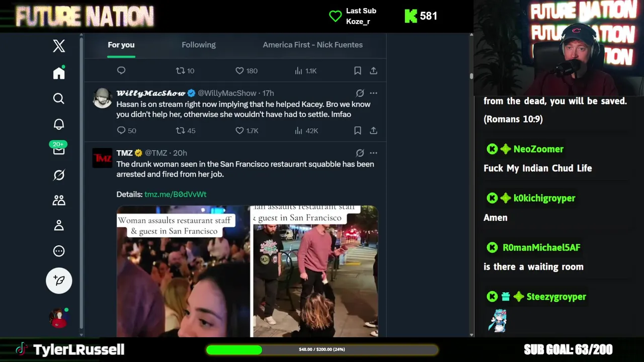Share the post with 1.1K views
This screenshot has height=362, width=644.
click(373, 71)
